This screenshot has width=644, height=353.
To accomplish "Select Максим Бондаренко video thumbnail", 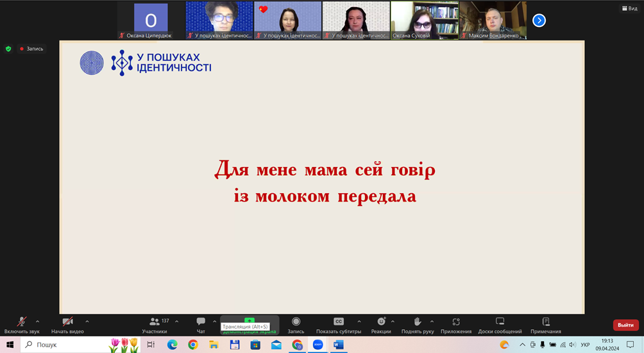I will tap(493, 21).
